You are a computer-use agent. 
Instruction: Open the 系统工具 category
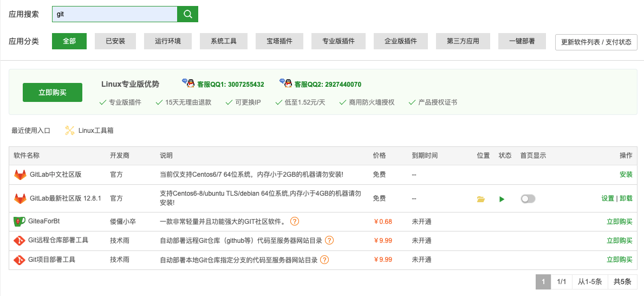(224, 41)
